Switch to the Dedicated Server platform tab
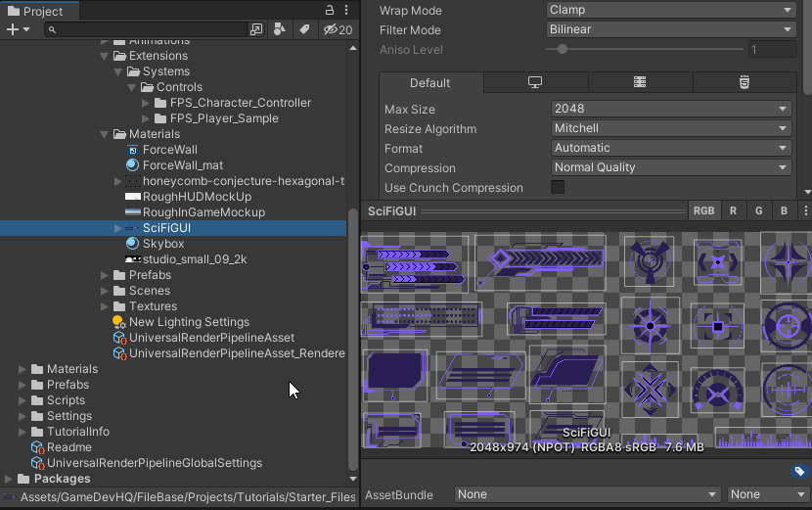 click(641, 82)
